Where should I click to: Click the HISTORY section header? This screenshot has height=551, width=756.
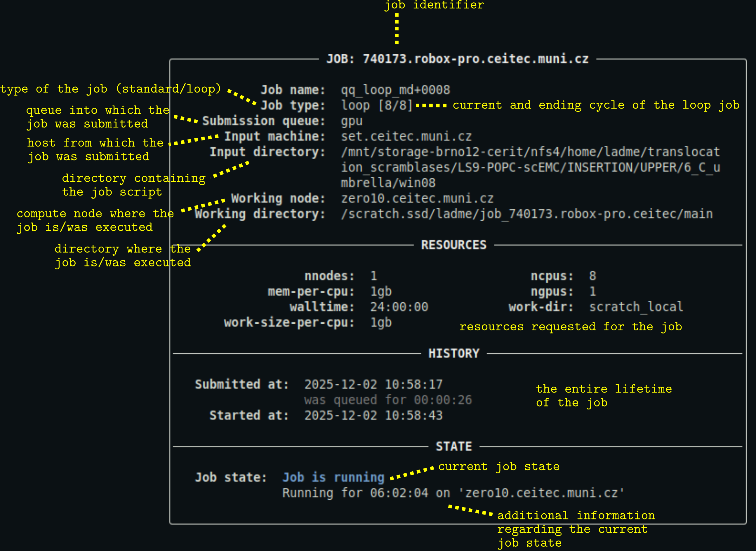click(454, 353)
